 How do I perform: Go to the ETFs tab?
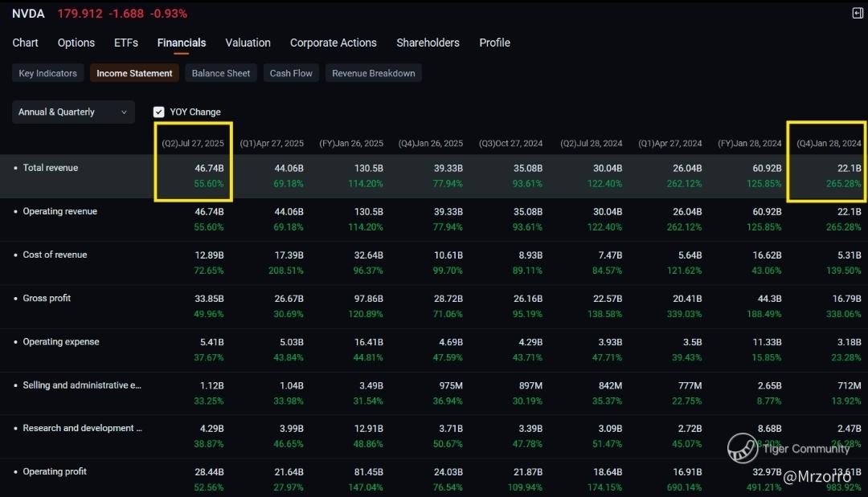[126, 43]
